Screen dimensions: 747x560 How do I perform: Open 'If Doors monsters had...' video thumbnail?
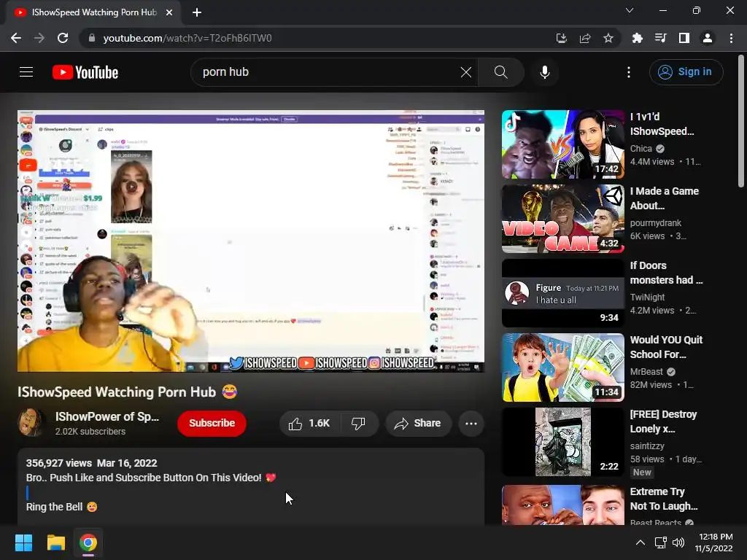tap(563, 293)
